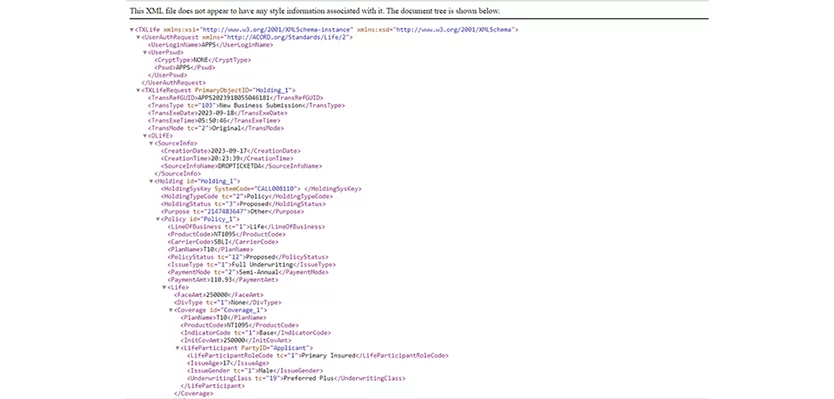The image size is (834, 399).
Task: Click the LineOfBusiness Life line
Action: 246,227
